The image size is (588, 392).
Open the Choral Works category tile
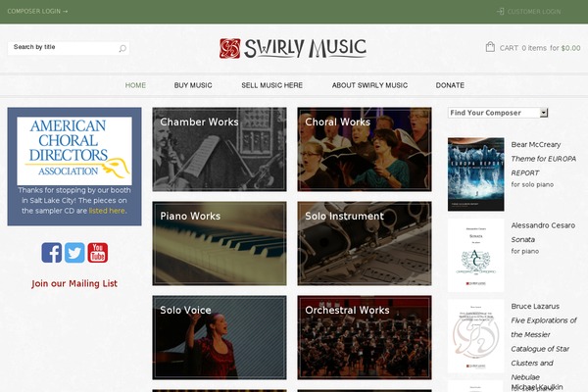click(x=365, y=149)
